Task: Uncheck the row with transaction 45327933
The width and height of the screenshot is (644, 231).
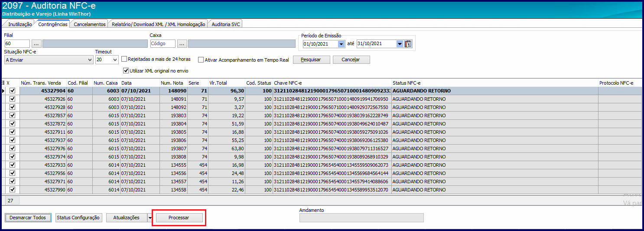Action: click(12, 165)
